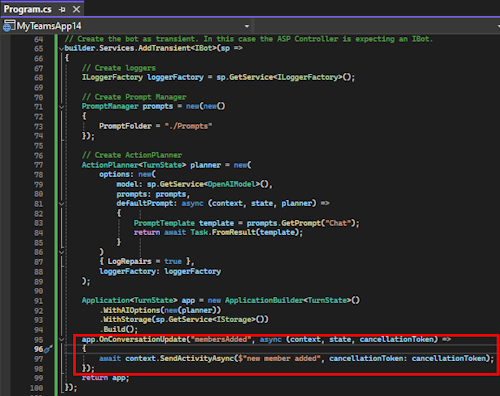Collapse the AddTransient<IBot> block at line 65
Viewport: 500px width, 396px height.
[62, 49]
